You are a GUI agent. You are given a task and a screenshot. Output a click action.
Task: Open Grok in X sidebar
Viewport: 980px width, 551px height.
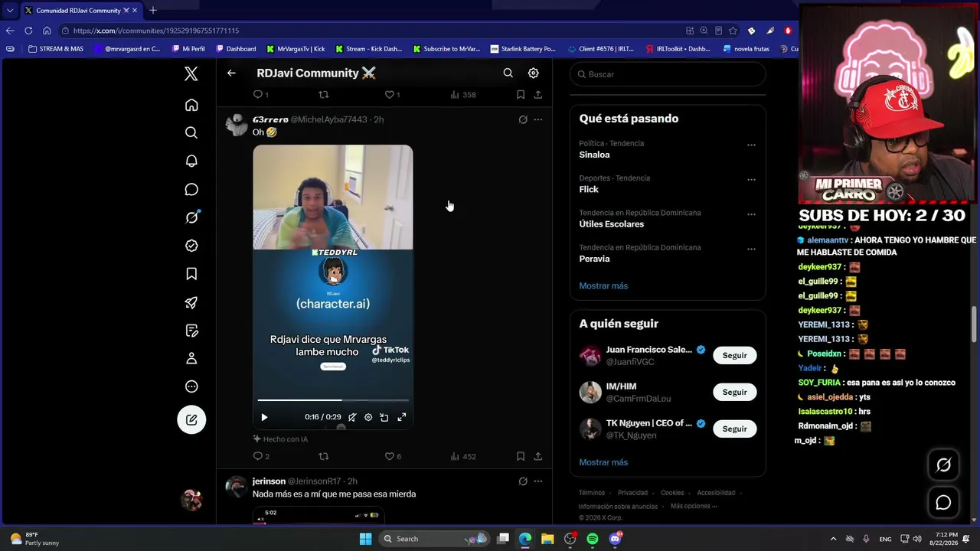click(191, 217)
